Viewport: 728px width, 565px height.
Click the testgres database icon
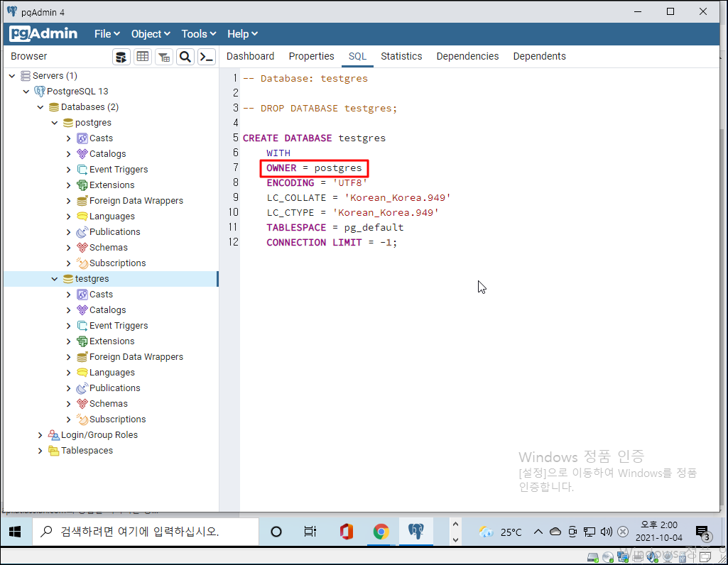coord(67,279)
